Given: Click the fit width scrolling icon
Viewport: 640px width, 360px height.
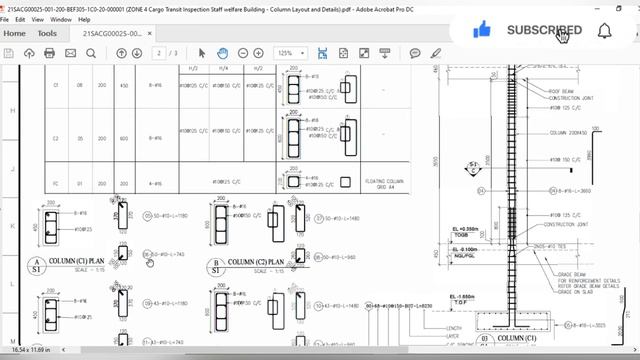Looking at the screenshot, I should (322, 53).
